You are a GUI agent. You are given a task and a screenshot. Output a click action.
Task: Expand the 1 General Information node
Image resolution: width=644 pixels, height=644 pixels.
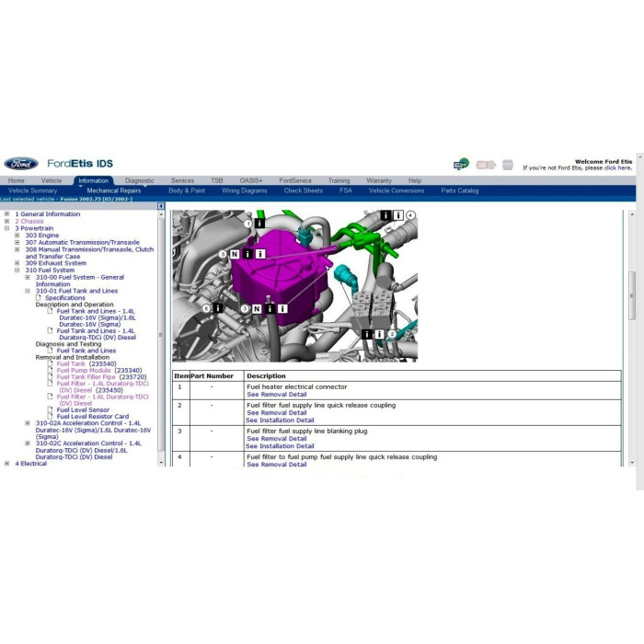pyautogui.click(x=6, y=214)
